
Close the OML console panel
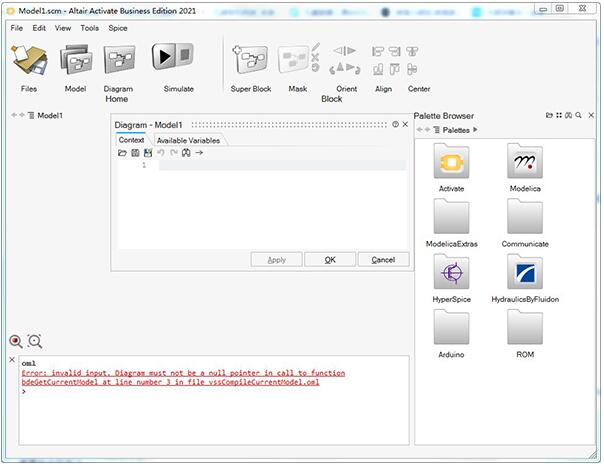(12, 360)
